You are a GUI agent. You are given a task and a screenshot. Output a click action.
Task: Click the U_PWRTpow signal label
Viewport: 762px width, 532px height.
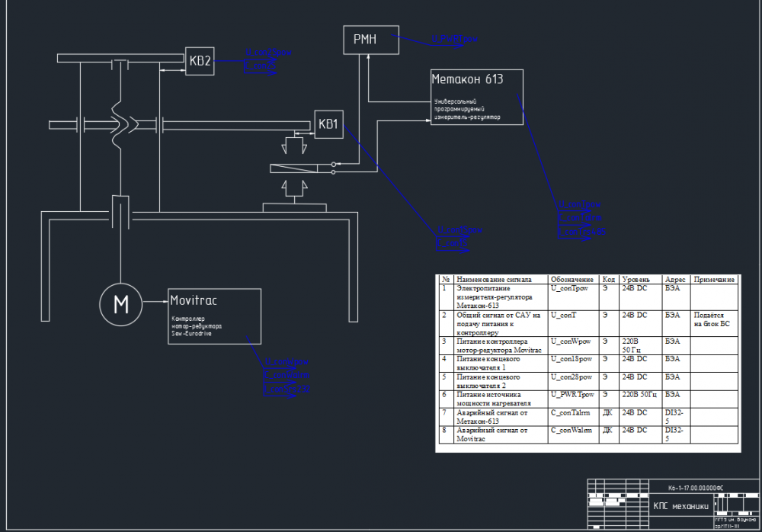[455, 39]
